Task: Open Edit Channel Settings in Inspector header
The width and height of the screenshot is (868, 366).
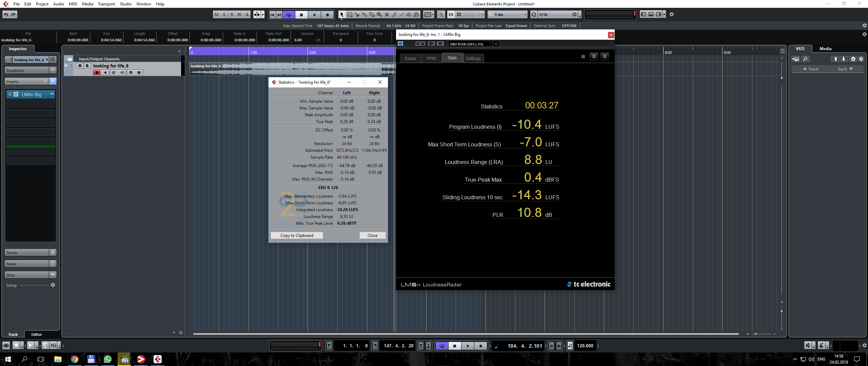Action: click(x=53, y=60)
